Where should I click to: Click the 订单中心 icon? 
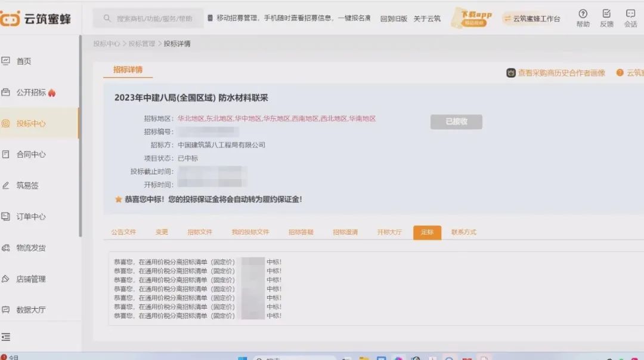coord(5,216)
